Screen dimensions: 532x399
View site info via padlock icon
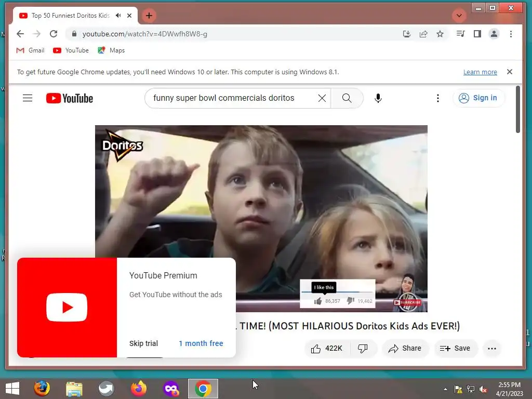pos(74,34)
